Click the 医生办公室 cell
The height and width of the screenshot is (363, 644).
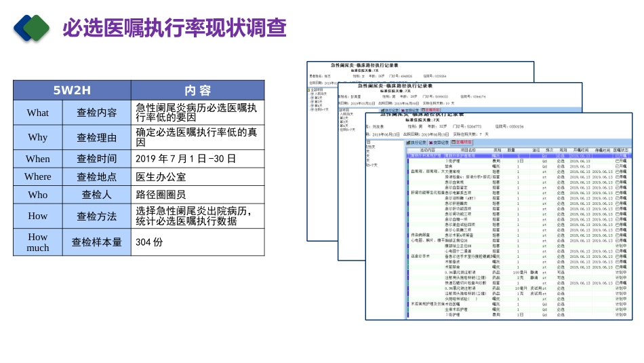(197, 177)
